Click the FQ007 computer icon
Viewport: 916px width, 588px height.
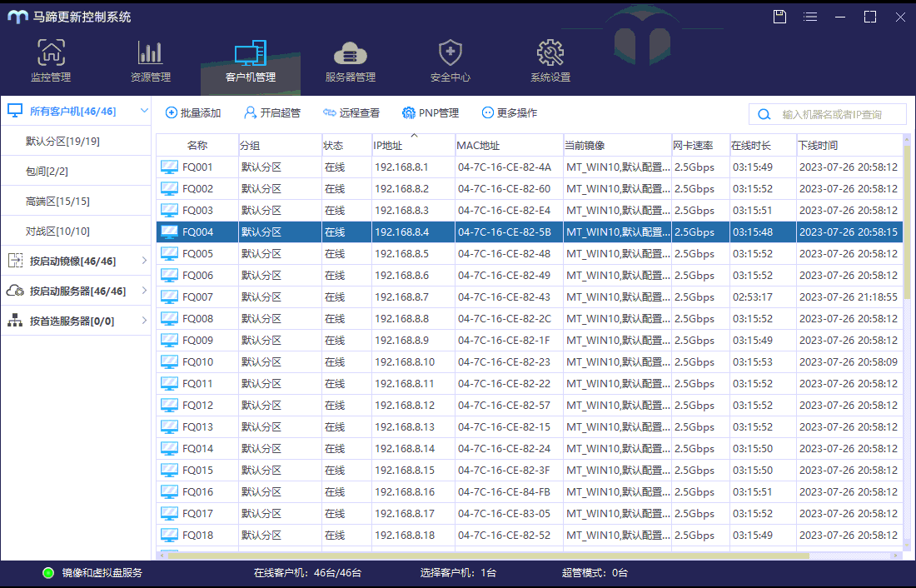click(x=169, y=297)
